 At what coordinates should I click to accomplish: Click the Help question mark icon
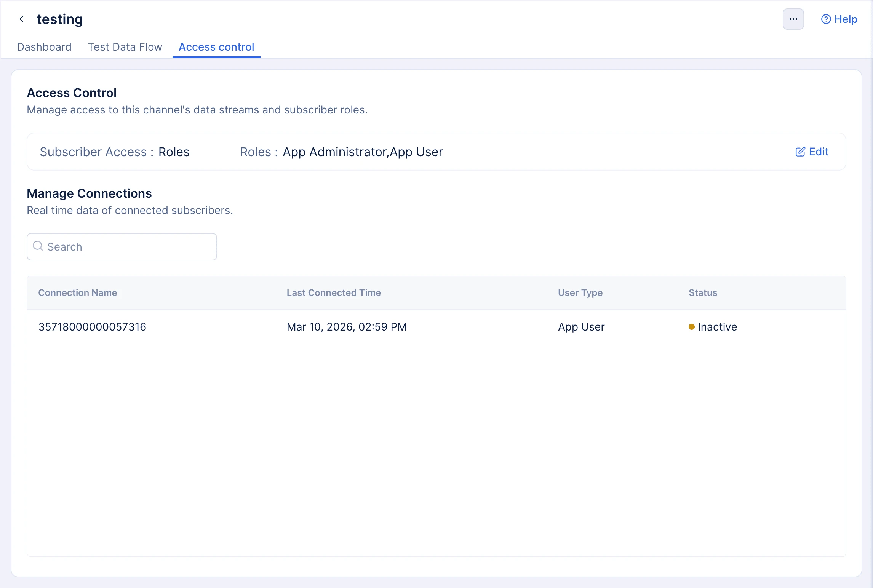click(826, 19)
